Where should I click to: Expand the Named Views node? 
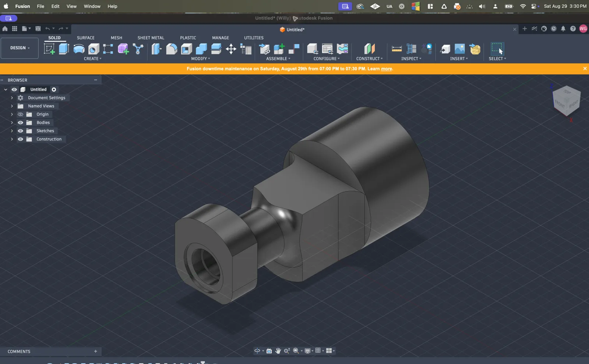[x=12, y=106]
